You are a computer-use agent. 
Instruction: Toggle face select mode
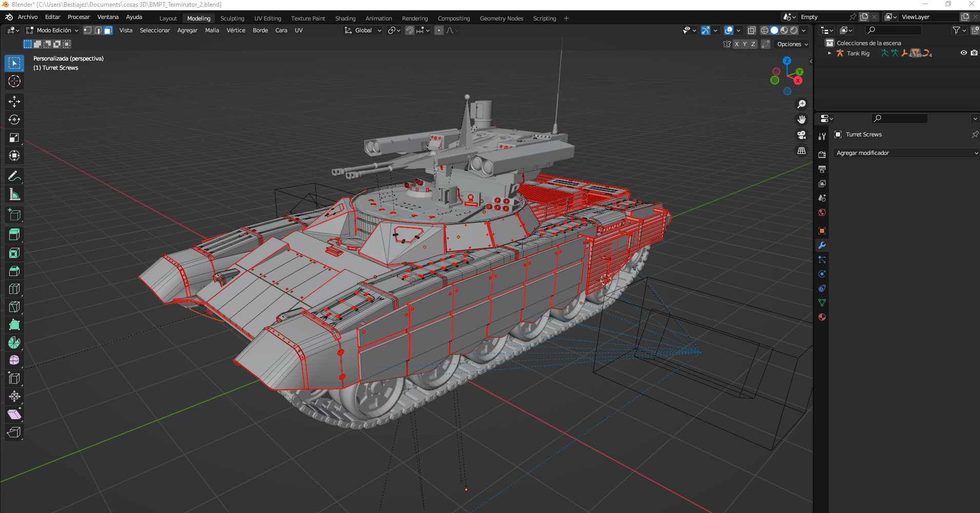coord(108,30)
